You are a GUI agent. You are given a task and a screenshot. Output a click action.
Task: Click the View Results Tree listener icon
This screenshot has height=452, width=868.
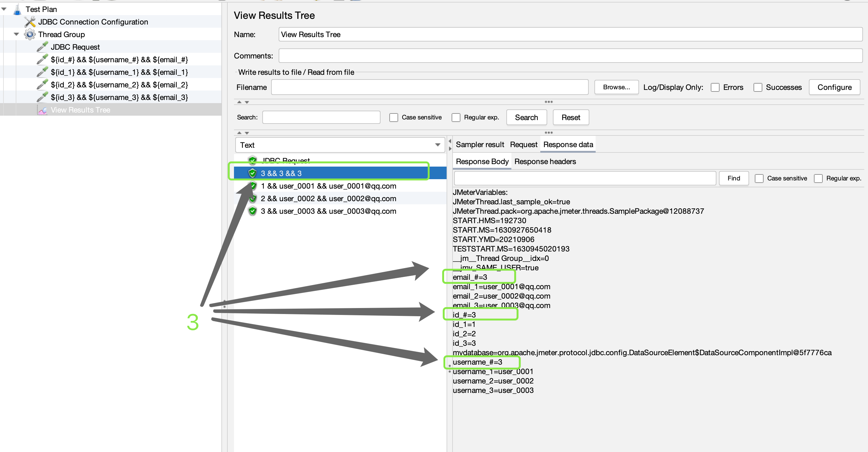pyautogui.click(x=42, y=110)
